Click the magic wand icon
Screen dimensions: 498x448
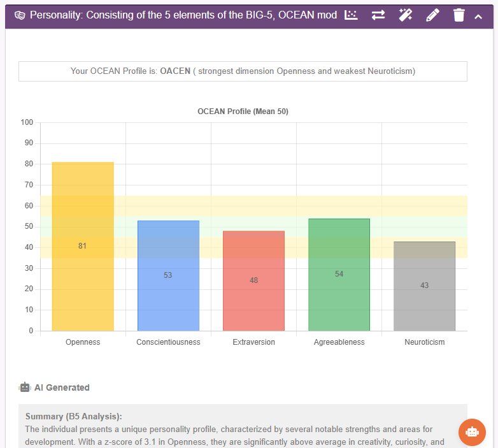[x=405, y=15]
